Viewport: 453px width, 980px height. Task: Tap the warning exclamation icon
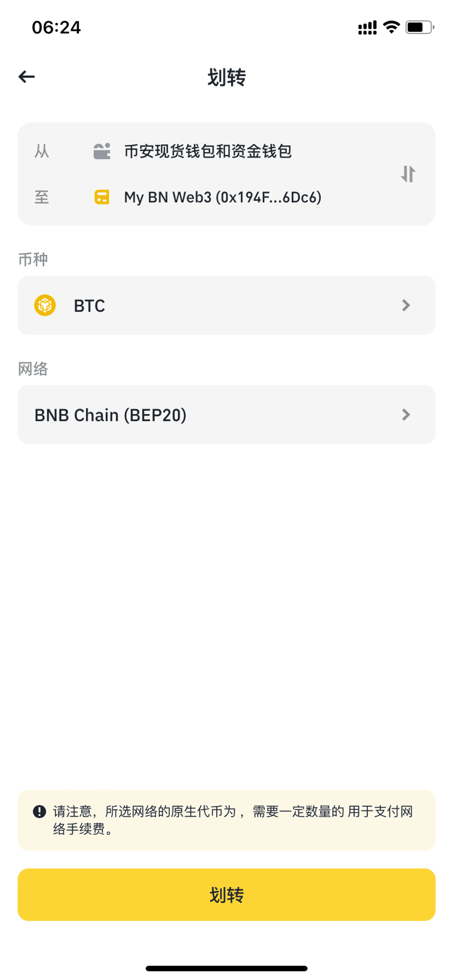(40, 812)
